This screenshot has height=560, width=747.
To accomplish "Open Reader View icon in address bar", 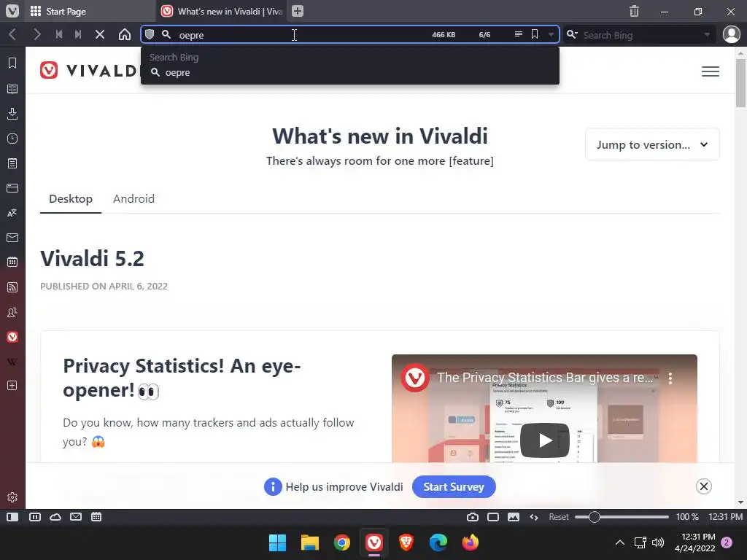I will [519, 34].
